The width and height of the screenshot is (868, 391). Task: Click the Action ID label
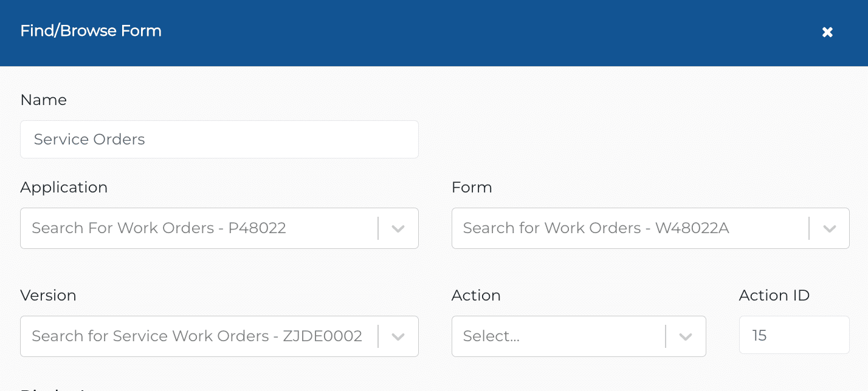pos(774,296)
